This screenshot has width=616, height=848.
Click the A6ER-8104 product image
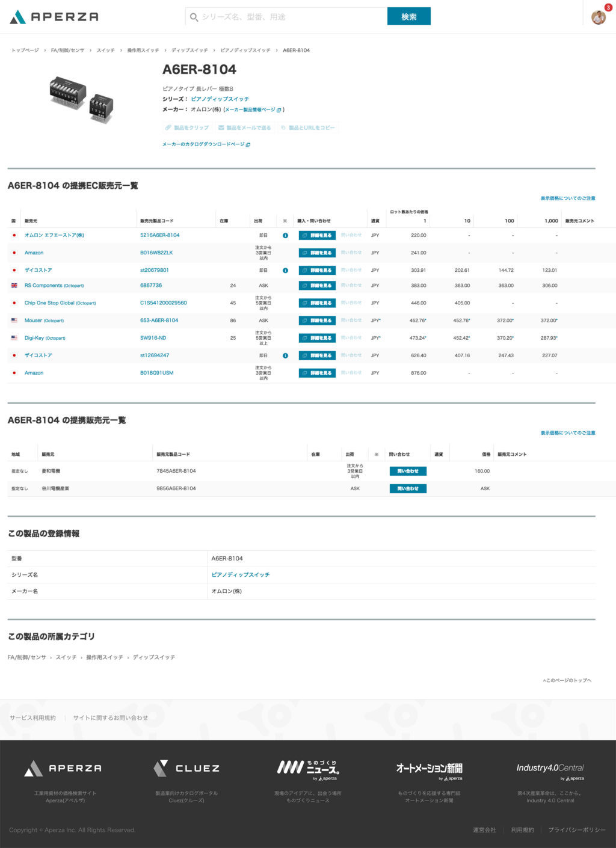point(81,100)
